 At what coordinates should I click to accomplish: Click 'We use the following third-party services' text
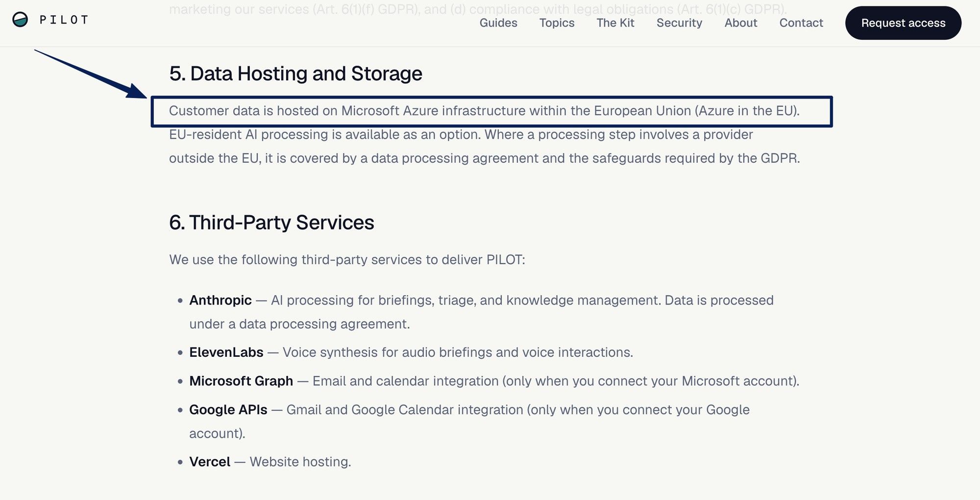click(347, 260)
